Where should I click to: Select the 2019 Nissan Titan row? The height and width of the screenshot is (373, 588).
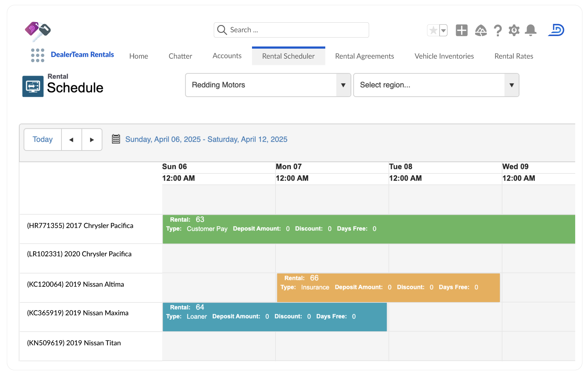click(74, 343)
